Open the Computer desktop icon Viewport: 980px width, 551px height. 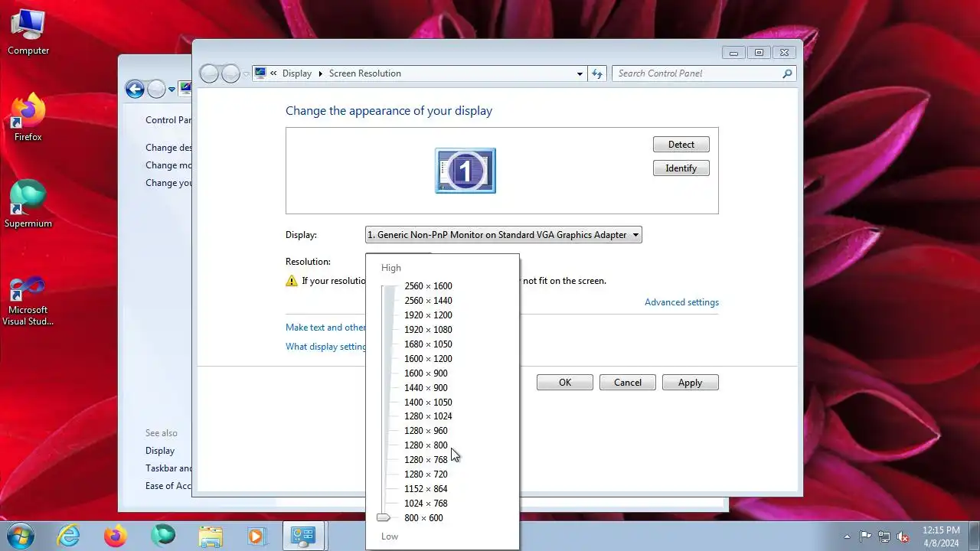pyautogui.click(x=28, y=33)
